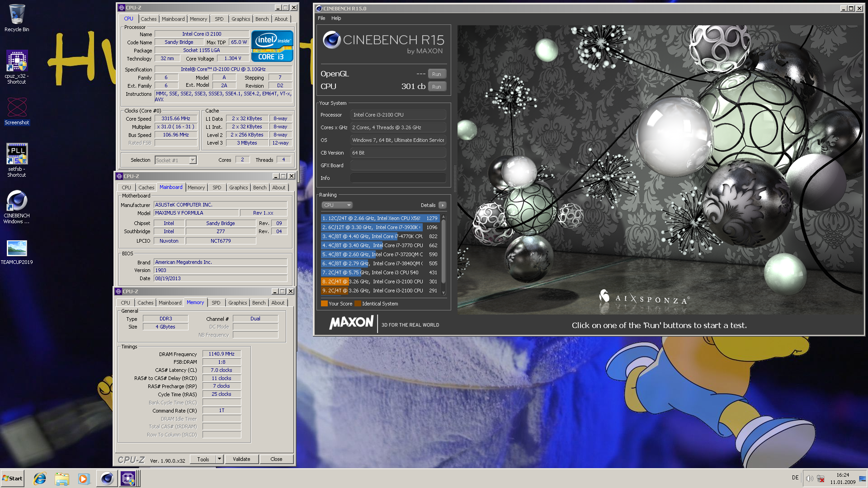Launch Windows Media Player from taskbar
The height and width of the screenshot is (488, 868).
[x=84, y=479]
